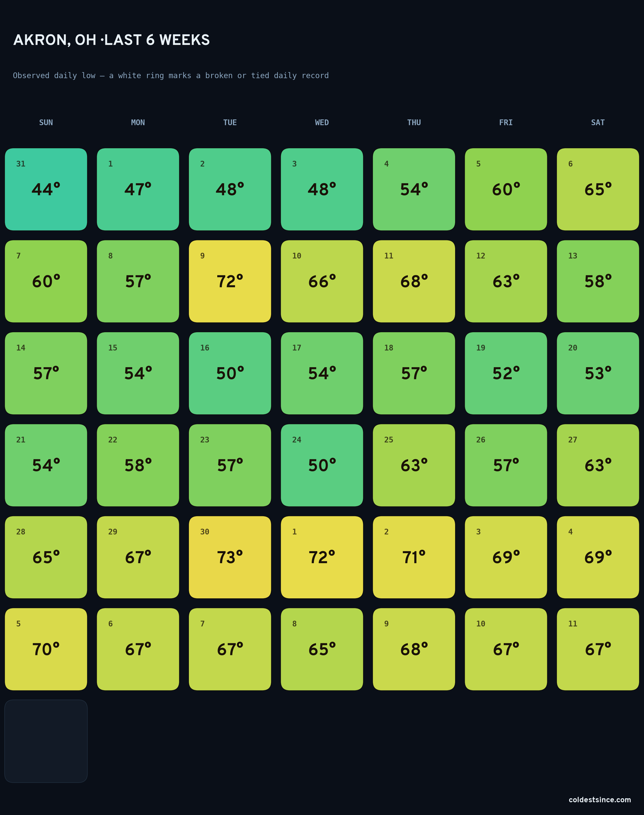Click the 73° tile on day 30
644x815 pixels.
tap(230, 557)
